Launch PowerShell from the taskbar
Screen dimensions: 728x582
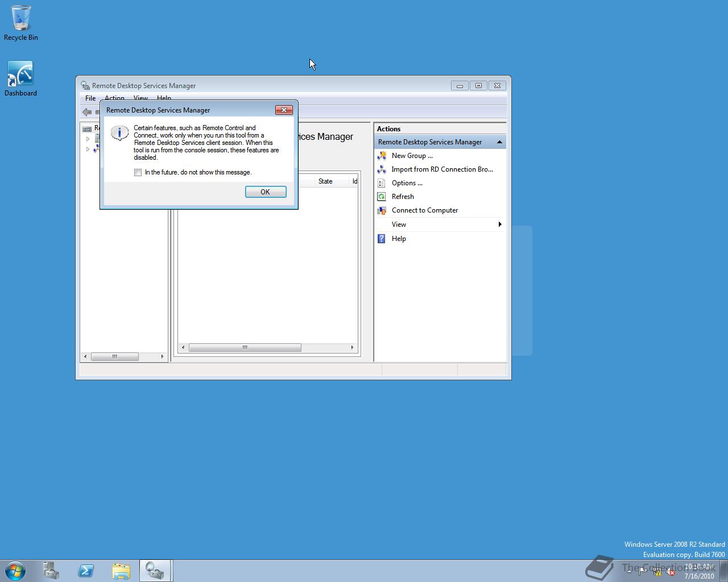point(86,571)
